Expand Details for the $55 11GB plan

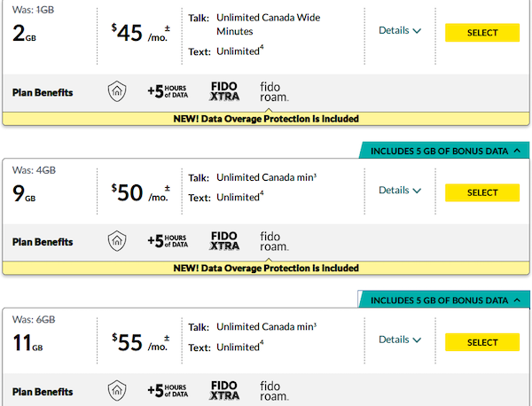(x=400, y=340)
